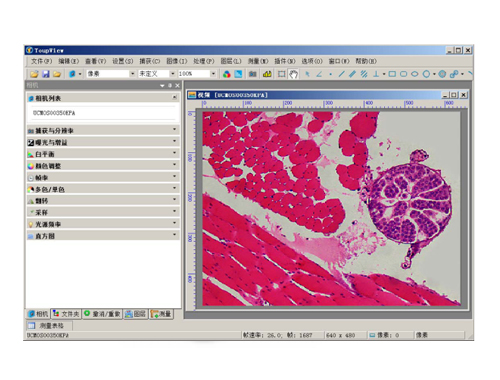This screenshot has height=380, width=500.
Task: Select the angle measurement tool
Action: point(319,74)
